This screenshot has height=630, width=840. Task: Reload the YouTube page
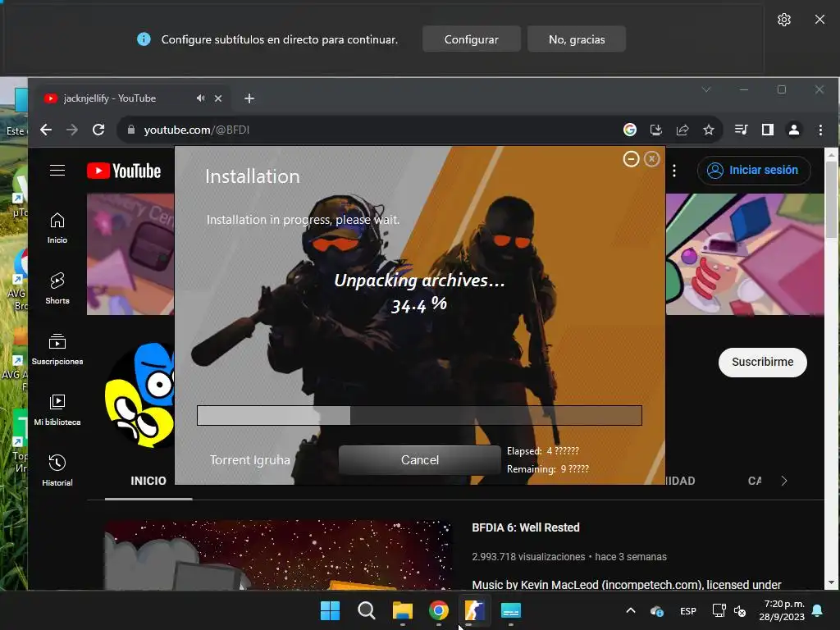click(x=98, y=130)
